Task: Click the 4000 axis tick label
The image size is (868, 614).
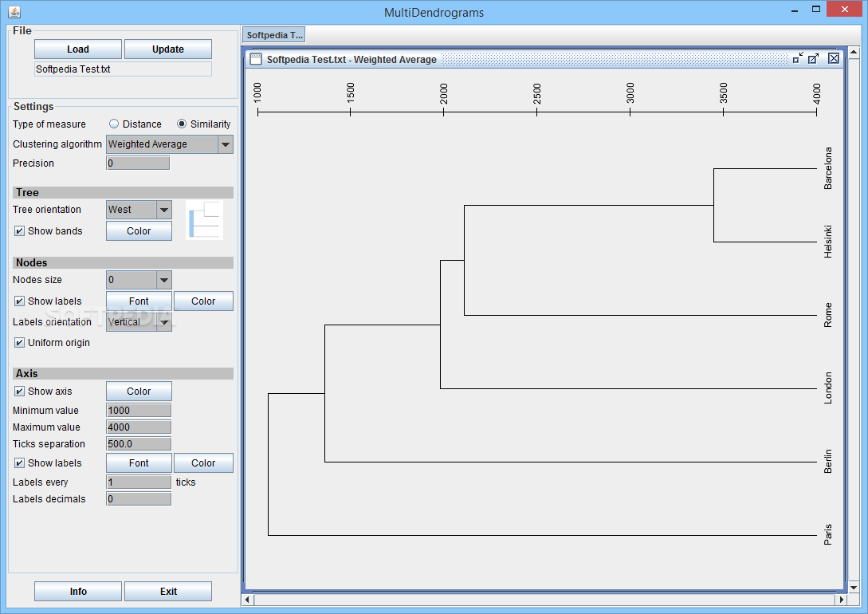Action: pos(816,93)
